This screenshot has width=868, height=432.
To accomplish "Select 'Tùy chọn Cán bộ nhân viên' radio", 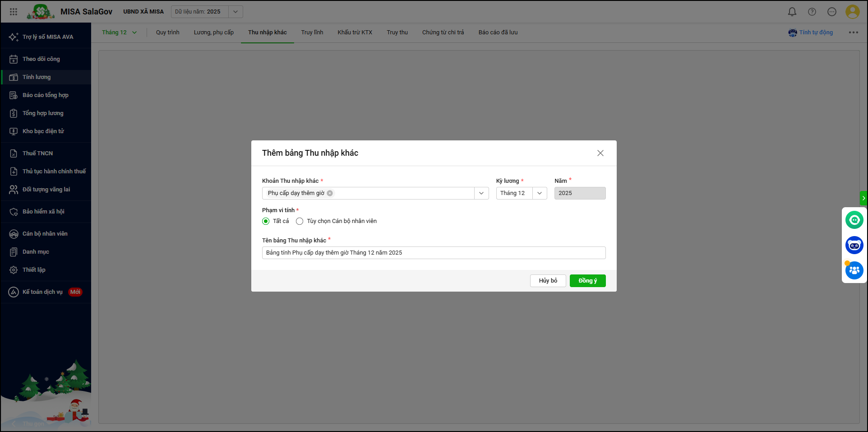I will pos(300,221).
